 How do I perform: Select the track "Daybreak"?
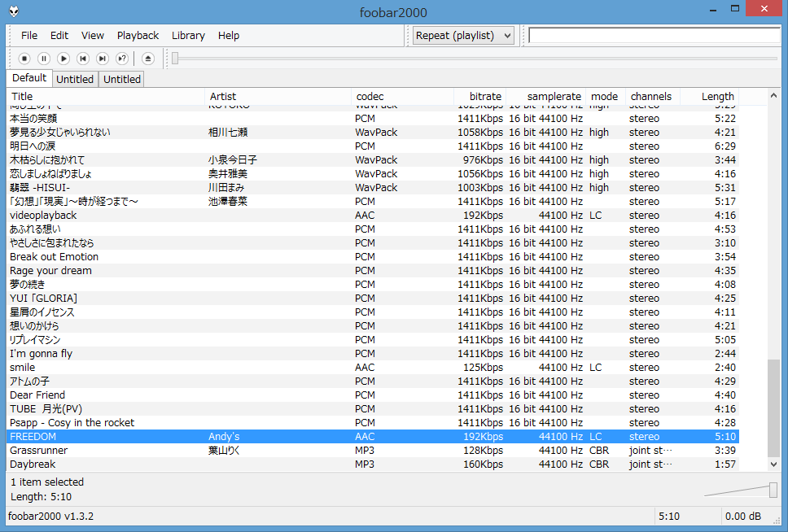(372, 464)
